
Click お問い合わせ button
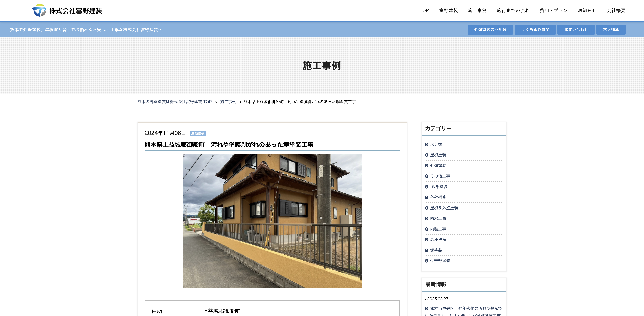pos(576,30)
